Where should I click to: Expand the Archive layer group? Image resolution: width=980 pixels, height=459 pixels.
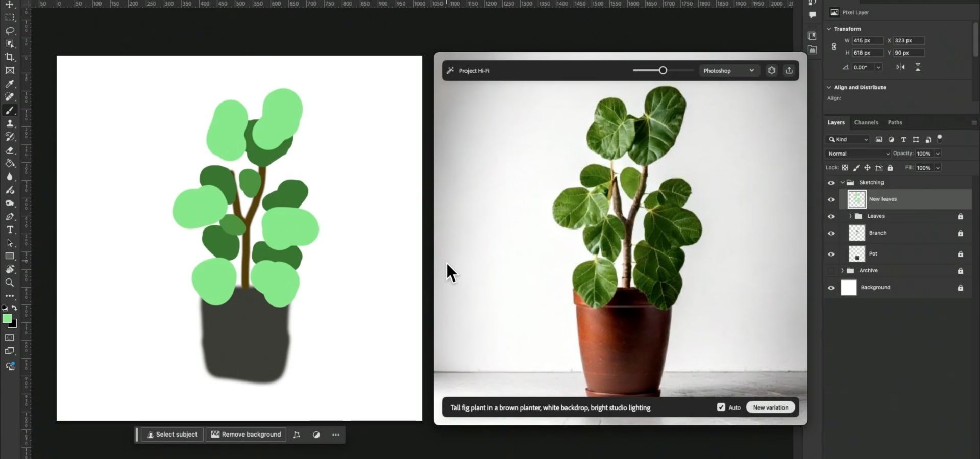(x=842, y=271)
